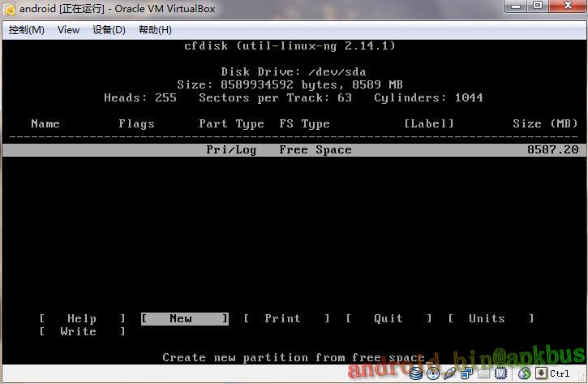Click 'Create new partition from free space' hint
Viewport: 588px width, 384px height.
tap(294, 358)
